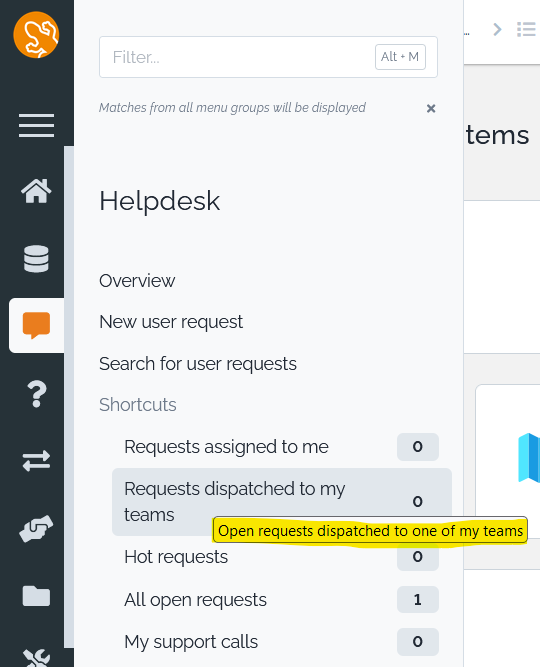Dismiss the menu filter hint message

(431, 108)
